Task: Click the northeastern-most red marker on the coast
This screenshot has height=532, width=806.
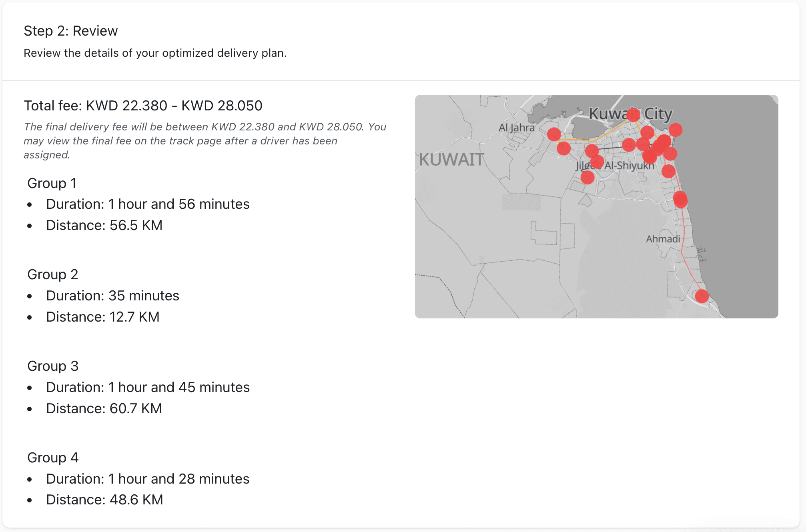Action: [x=676, y=130]
